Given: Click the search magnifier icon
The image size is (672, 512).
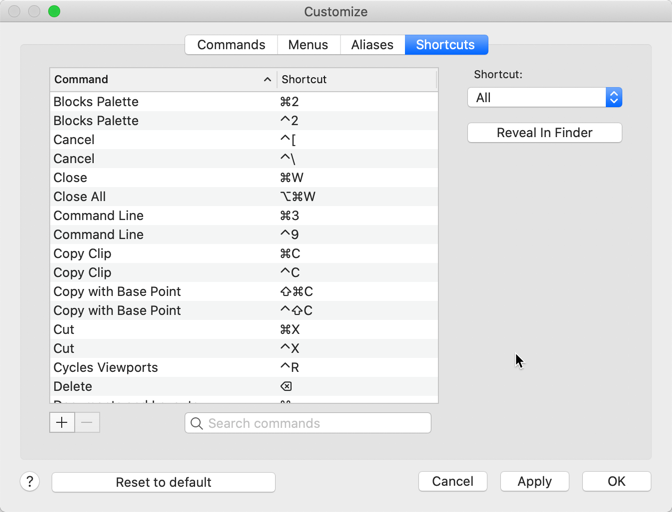Looking at the screenshot, I should (x=197, y=423).
